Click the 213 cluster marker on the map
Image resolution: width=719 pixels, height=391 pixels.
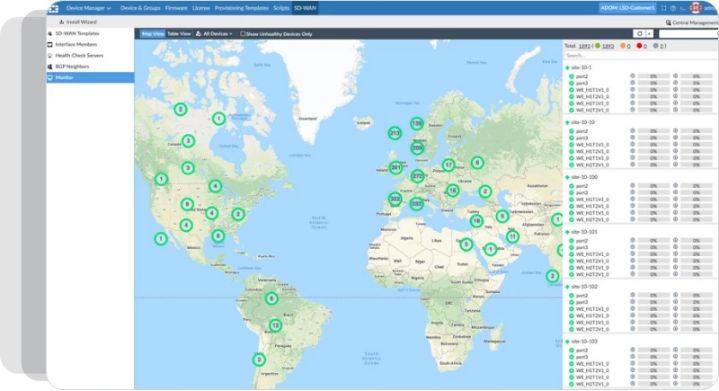[x=395, y=133]
